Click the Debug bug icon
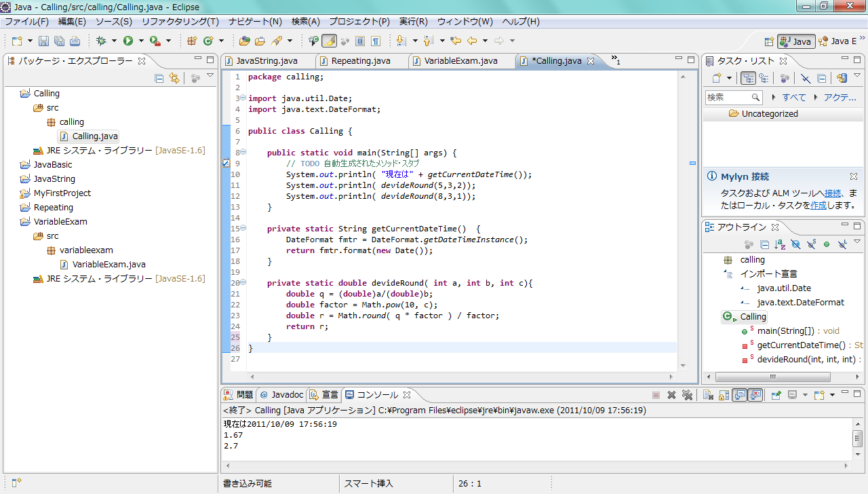Screen dimensions: 868x494 click(x=101, y=41)
